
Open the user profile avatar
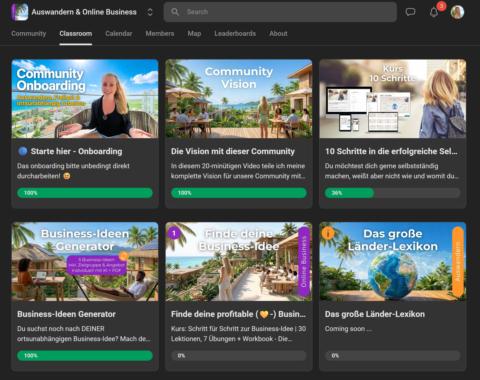[457, 12]
